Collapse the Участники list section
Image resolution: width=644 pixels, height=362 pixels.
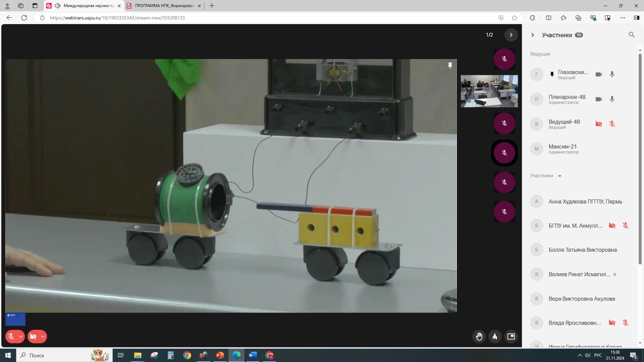(559, 176)
